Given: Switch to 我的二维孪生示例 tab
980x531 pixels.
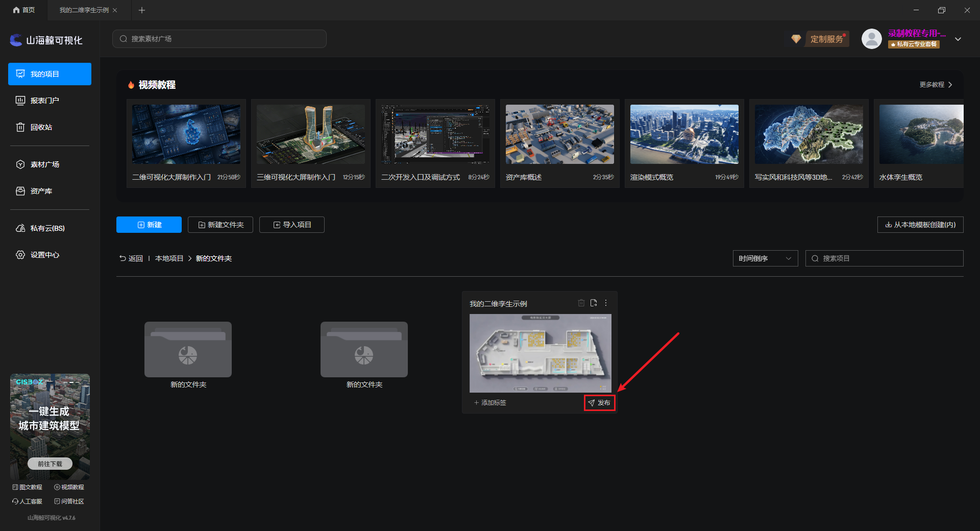Looking at the screenshot, I should [x=84, y=10].
